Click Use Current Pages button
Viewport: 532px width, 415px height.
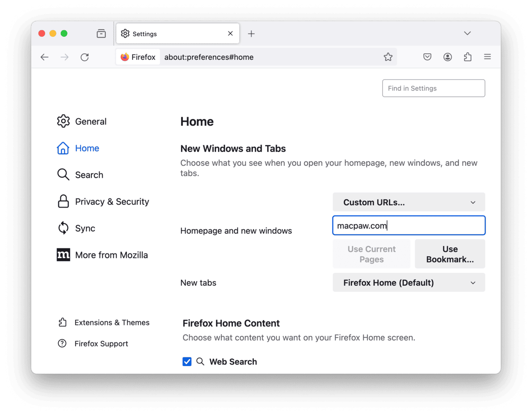[x=371, y=254]
